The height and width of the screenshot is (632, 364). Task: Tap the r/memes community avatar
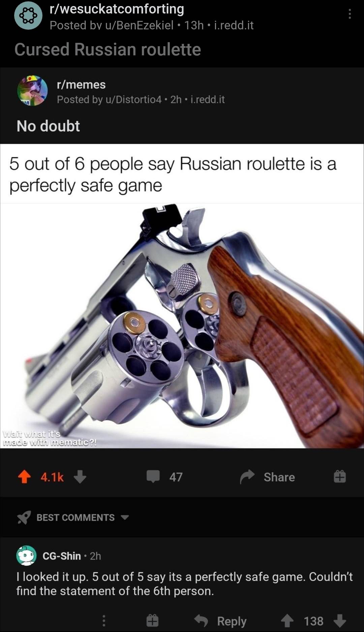[x=32, y=90]
